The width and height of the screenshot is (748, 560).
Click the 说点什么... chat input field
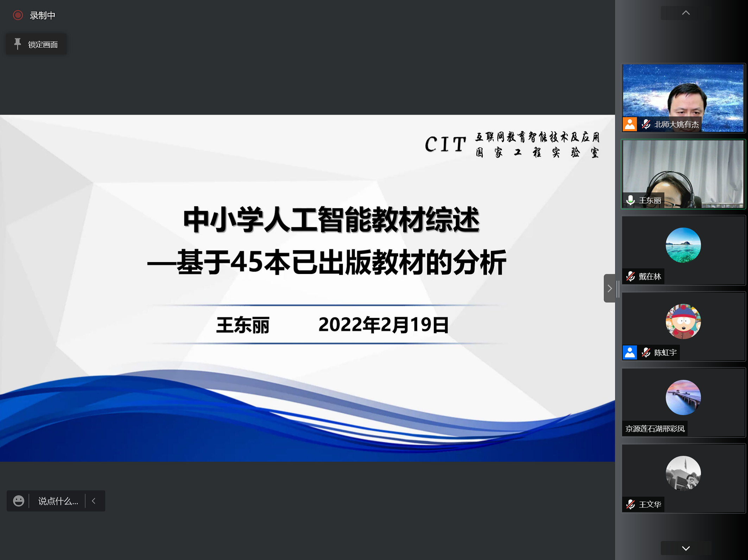click(58, 501)
